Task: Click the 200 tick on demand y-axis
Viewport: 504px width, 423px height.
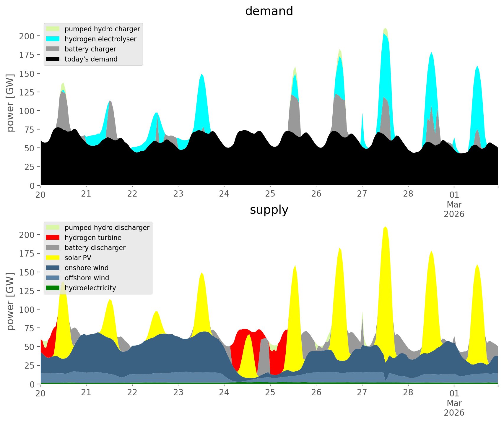Action: [27, 36]
